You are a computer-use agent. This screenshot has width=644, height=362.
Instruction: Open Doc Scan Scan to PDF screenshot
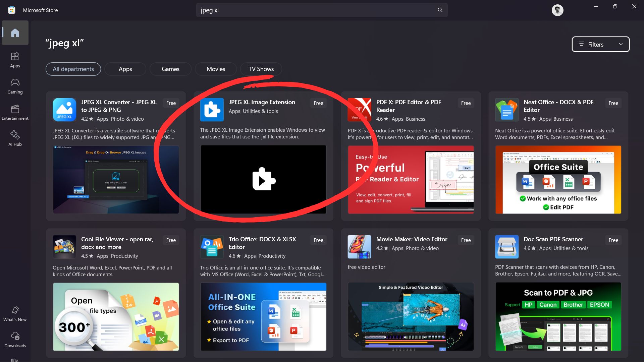(x=558, y=316)
